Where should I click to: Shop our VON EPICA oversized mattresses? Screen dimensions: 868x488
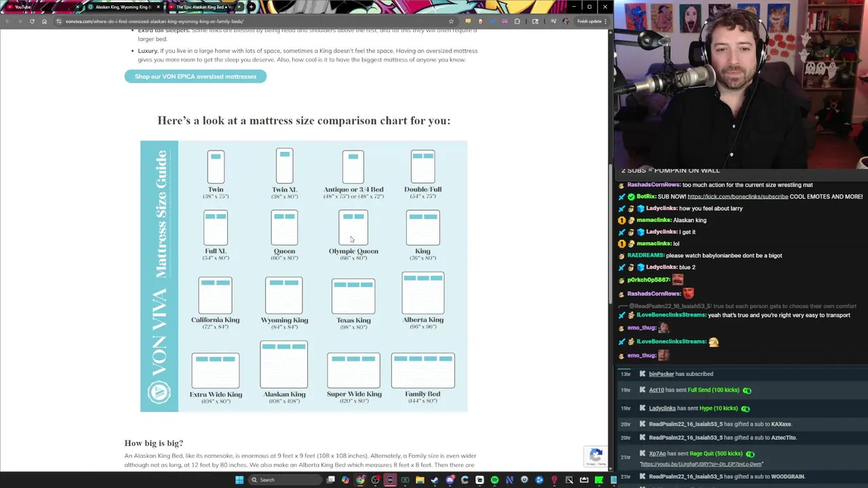coord(195,77)
